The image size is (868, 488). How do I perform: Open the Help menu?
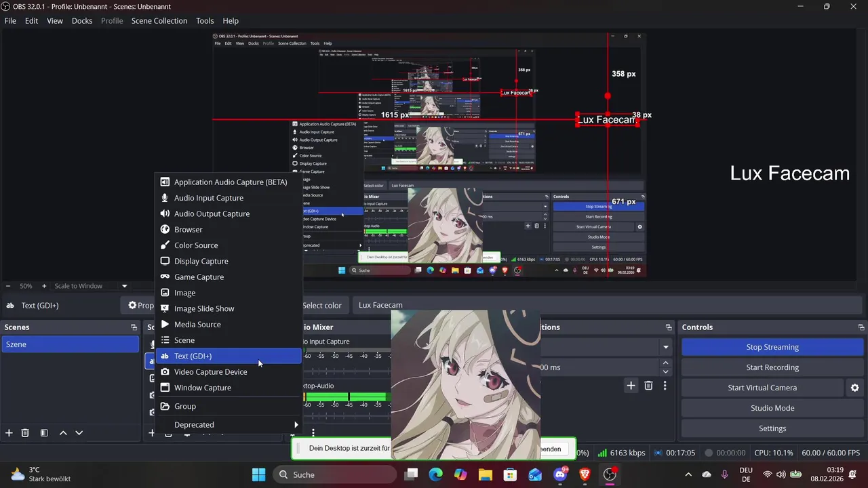[x=231, y=20]
